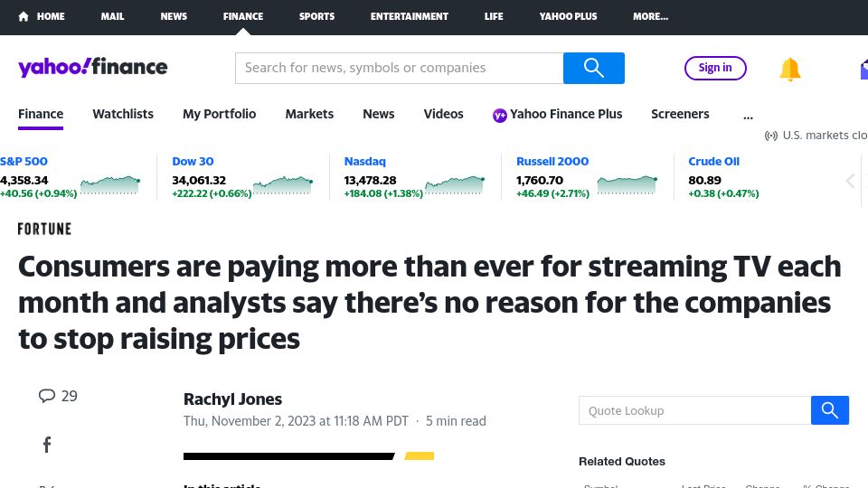Click the blue search magnifier button
The image size is (868, 488).
(593, 68)
